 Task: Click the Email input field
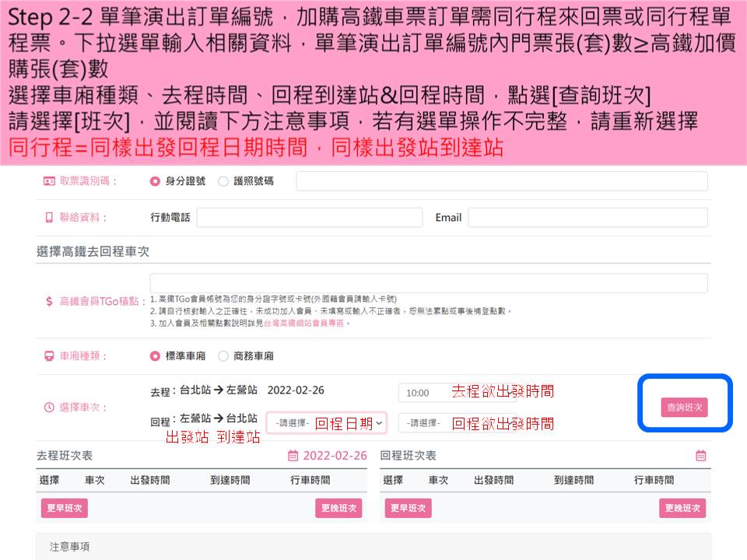587,218
